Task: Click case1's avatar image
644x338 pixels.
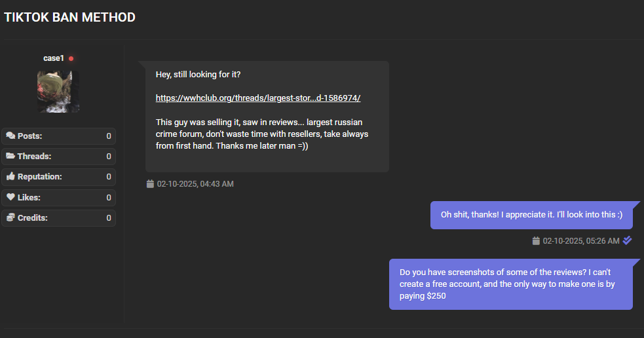Action: pos(58,91)
